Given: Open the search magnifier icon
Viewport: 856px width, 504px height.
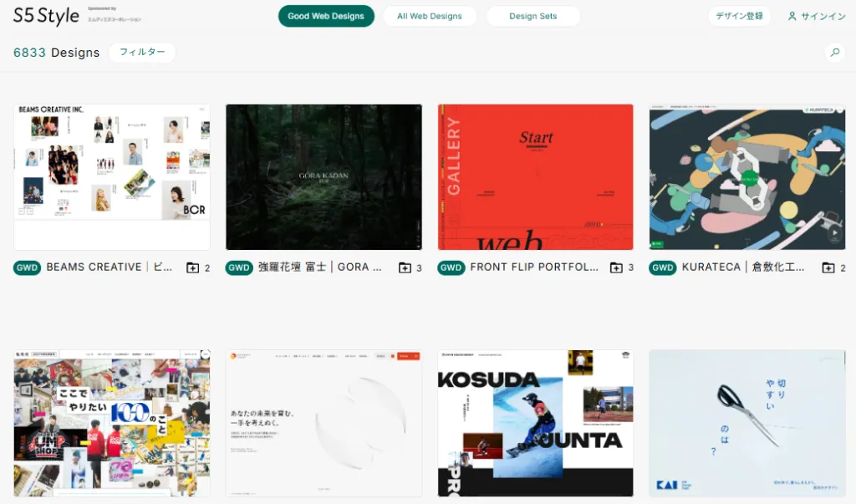Looking at the screenshot, I should pos(833,53).
